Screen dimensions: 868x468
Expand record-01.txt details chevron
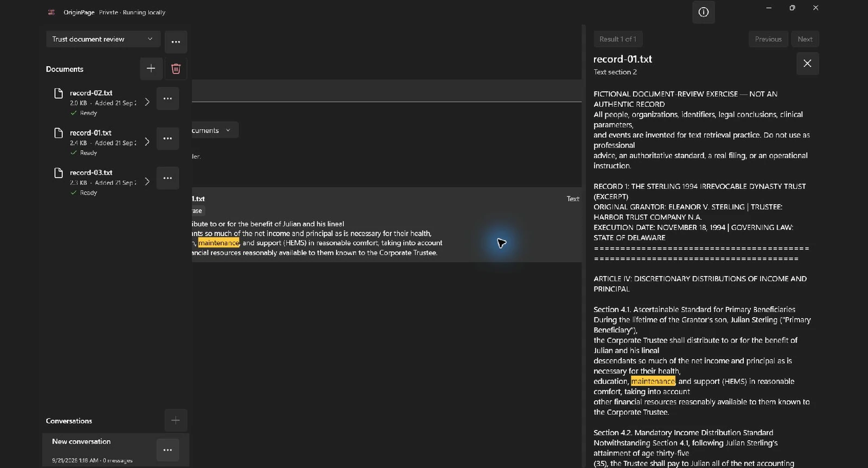pos(147,142)
